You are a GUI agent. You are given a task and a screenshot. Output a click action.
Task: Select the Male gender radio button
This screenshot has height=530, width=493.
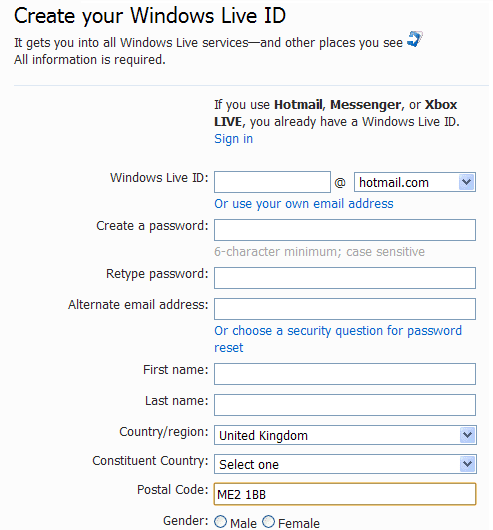click(x=221, y=521)
